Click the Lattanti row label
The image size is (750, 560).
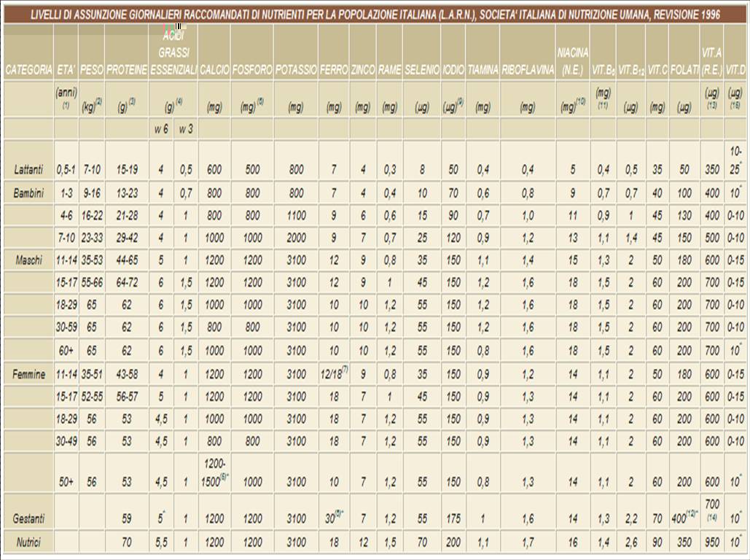coord(28,170)
